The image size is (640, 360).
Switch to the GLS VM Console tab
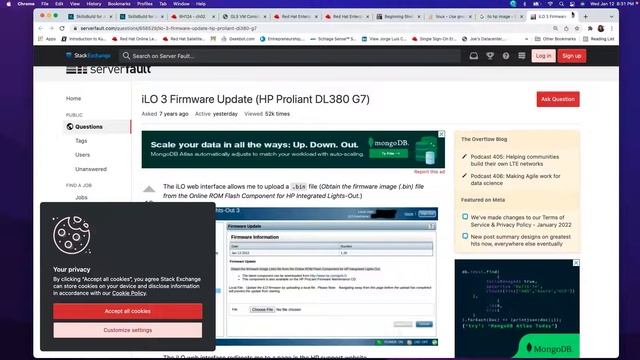(x=244, y=16)
